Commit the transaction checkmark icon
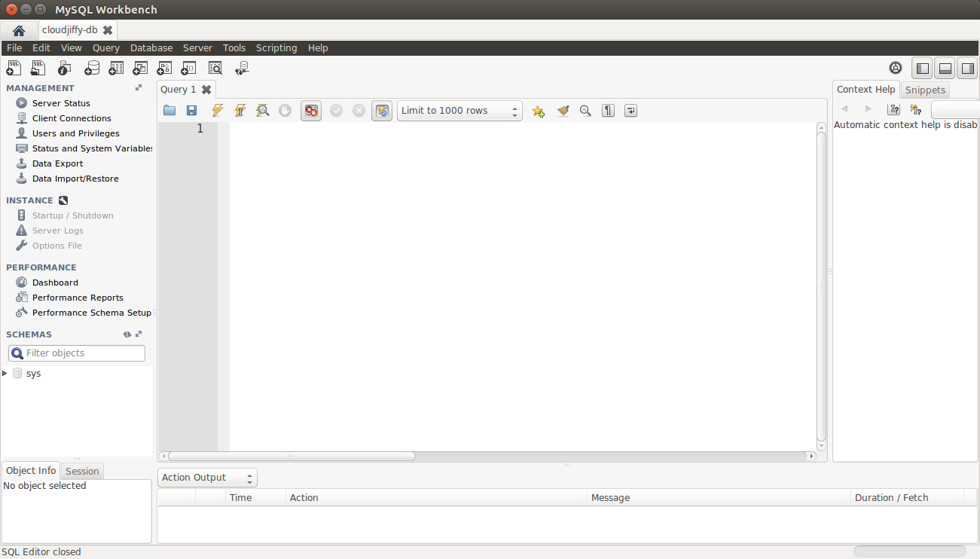The image size is (980, 559). (336, 111)
